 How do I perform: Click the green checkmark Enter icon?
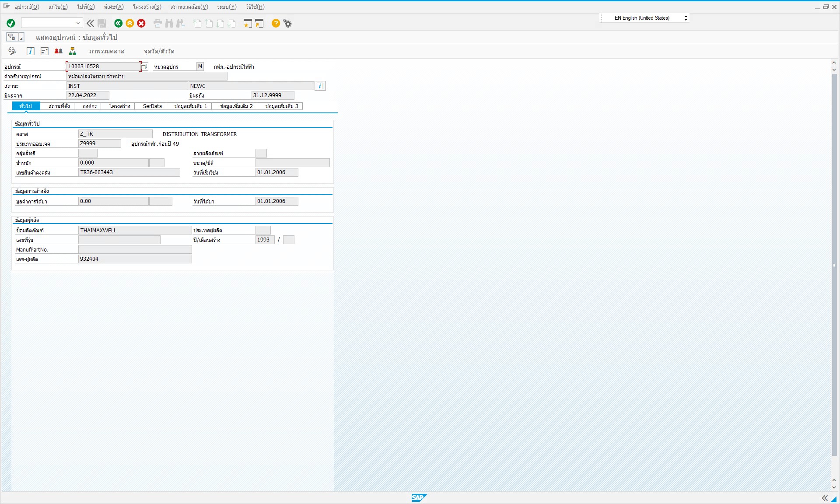coord(11,23)
